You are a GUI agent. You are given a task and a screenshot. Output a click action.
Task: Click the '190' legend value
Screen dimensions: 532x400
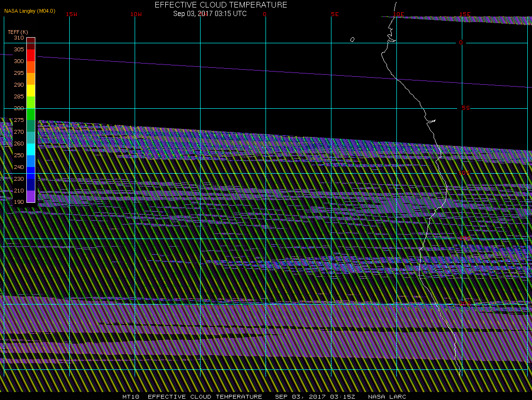tap(19, 202)
